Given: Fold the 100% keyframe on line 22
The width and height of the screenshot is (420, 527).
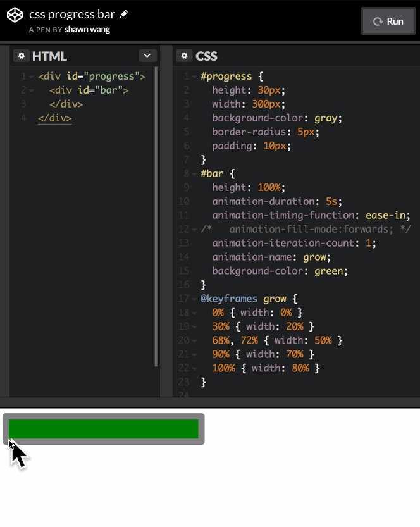Looking at the screenshot, I should [194, 369].
